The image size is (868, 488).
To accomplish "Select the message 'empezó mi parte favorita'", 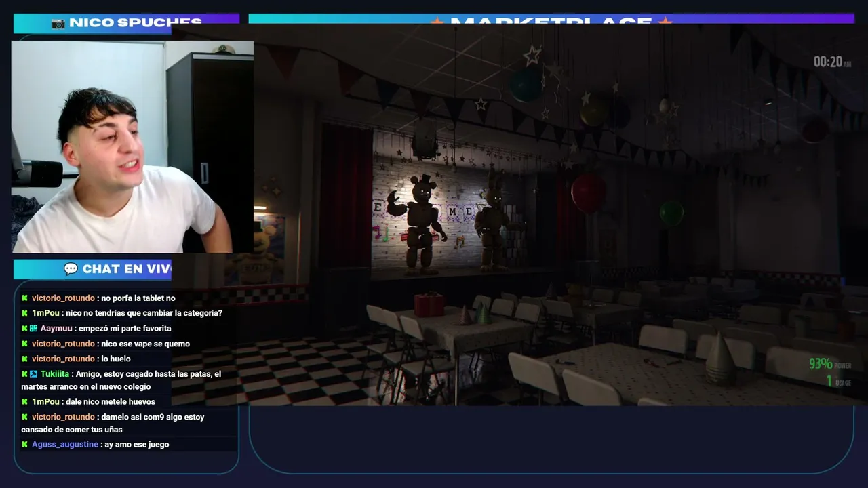I will [x=125, y=329].
